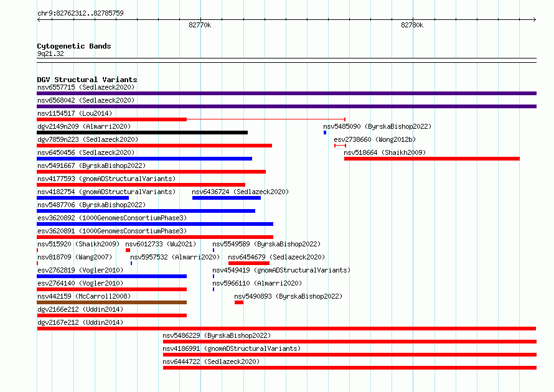This screenshot has height=392, width=554.
Task: Select the long red dgv2167e212 variant bar
Action: point(286,329)
